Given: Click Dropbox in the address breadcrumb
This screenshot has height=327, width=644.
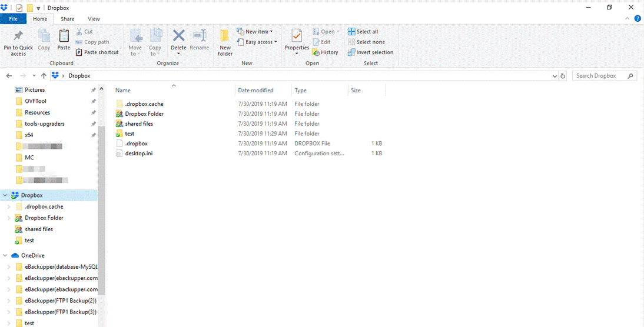Looking at the screenshot, I should click(x=79, y=76).
